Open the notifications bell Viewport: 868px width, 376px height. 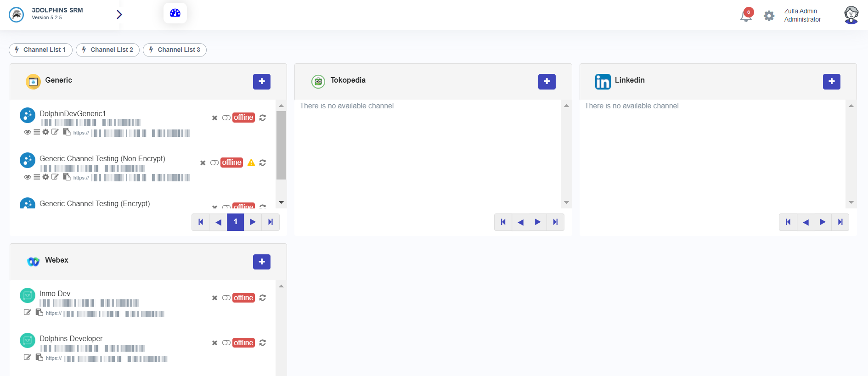[x=746, y=17]
